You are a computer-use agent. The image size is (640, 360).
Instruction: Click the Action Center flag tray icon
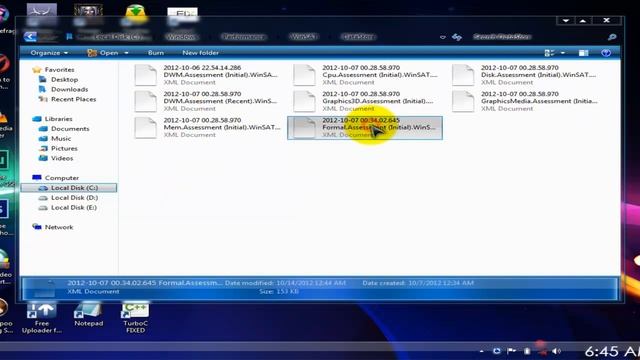(511, 351)
